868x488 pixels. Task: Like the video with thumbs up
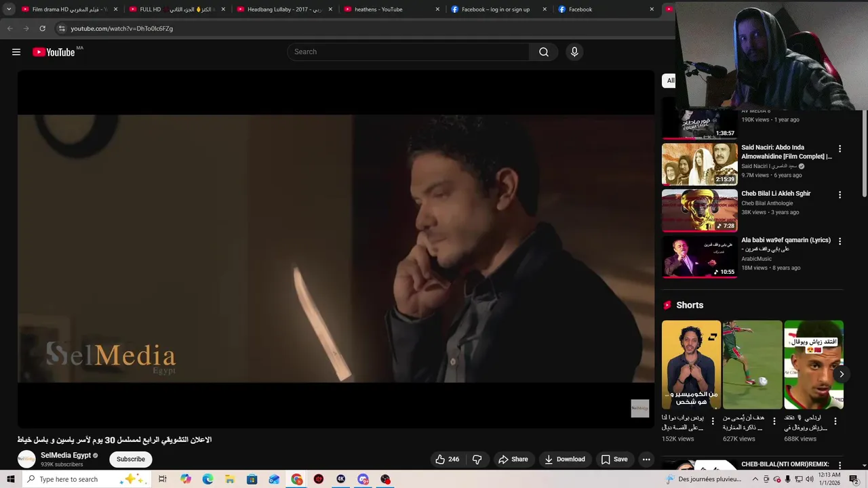pyautogui.click(x=447, y=459)
